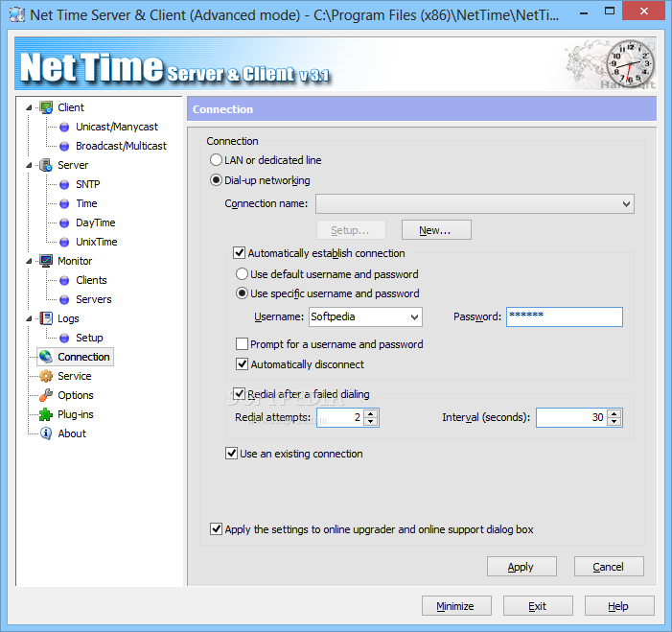Click the Server tower icon in tree
This screenshot has width=672, height=632.
click(x=46, y=165)
